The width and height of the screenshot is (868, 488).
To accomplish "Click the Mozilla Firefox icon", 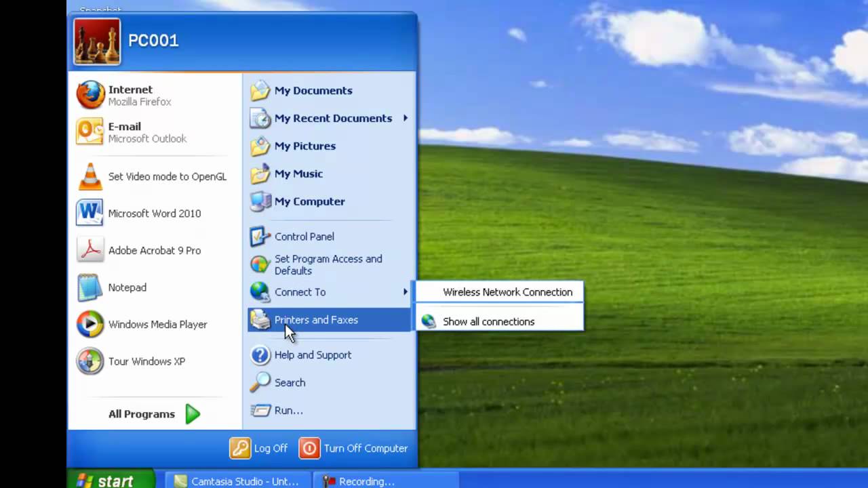I will [x=90, y=95].
